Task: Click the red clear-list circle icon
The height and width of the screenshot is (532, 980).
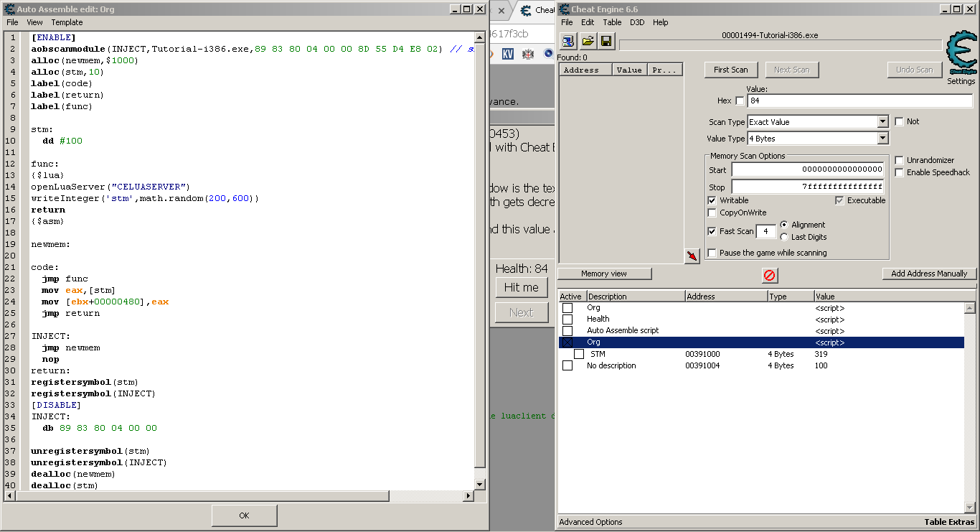Action: click(769, 275)
